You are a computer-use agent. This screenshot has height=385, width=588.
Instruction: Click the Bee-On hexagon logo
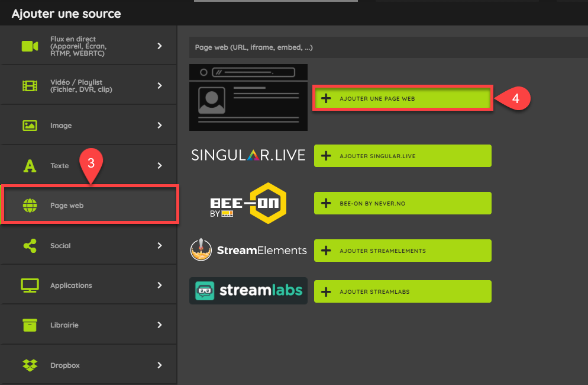[268, 203]
